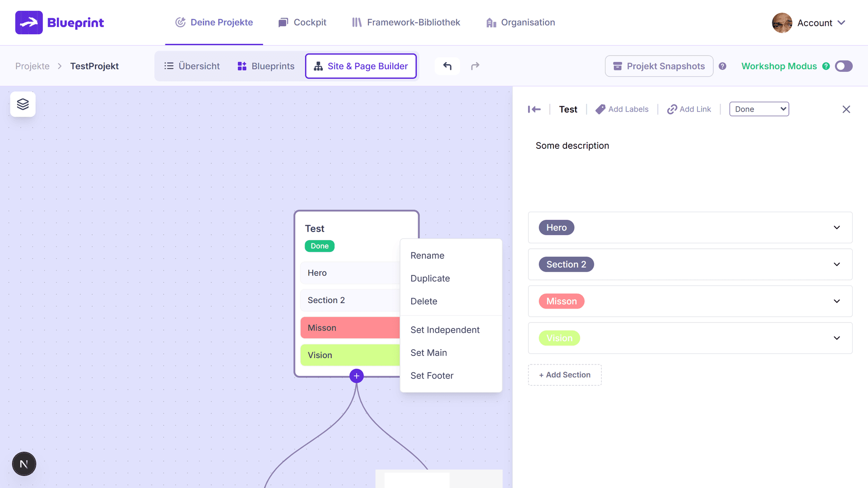This screenshot has height=488, width=868.
Task: Click the purple plus button below Test card
Action: [356, 376]
